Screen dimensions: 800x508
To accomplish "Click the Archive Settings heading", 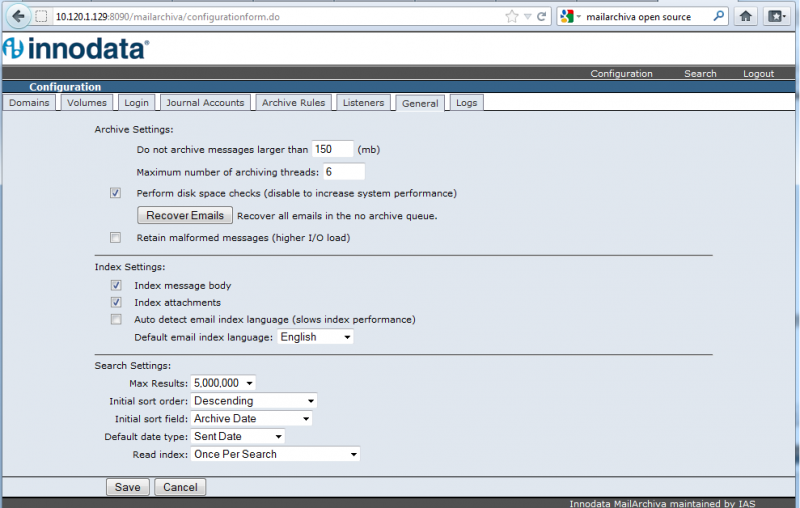I will pos(134,130).
